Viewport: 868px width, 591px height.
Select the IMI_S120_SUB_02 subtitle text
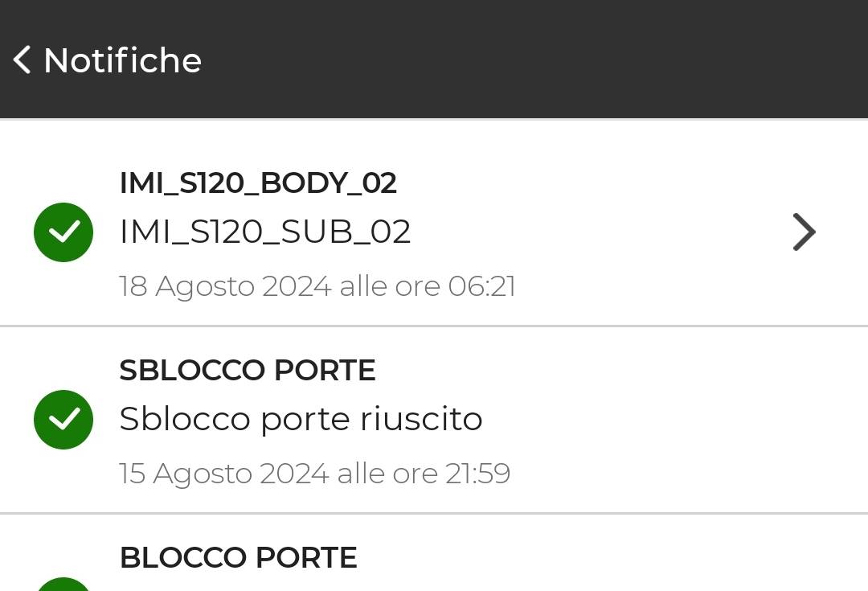(x=265, y=232)
